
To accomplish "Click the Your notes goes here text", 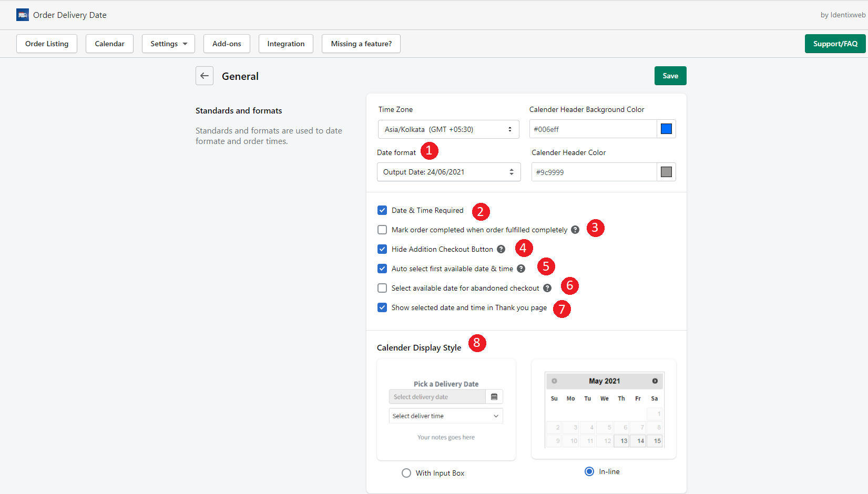I will click(x=446, y=437).
